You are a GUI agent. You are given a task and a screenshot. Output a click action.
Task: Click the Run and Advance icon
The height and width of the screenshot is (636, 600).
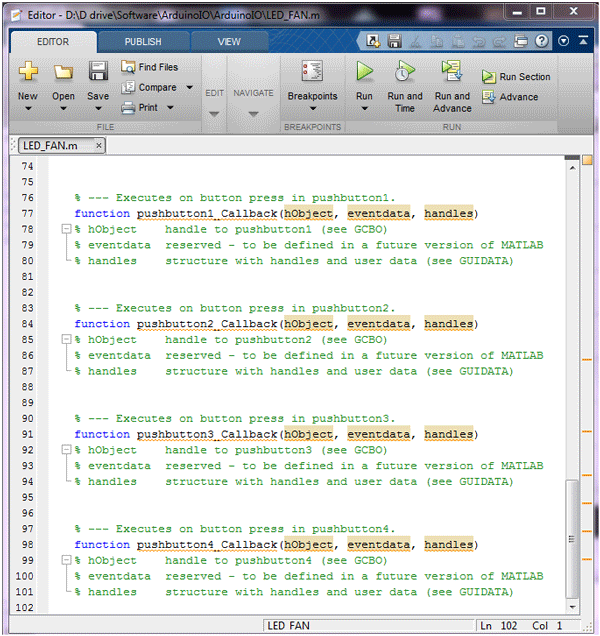452,71
